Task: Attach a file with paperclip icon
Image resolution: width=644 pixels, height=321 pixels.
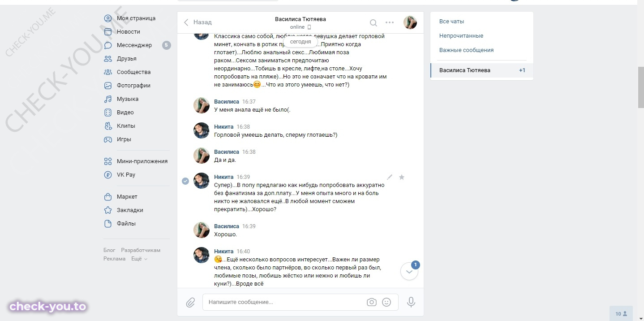Action: coord(190,302)
